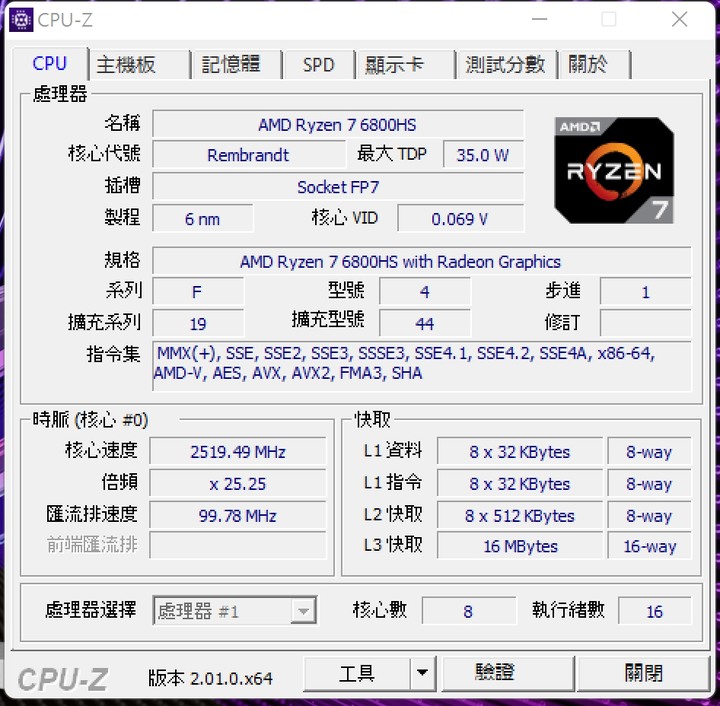Click the 系列 value F
This screenshot has height=706, width=720.
(198, 291)
